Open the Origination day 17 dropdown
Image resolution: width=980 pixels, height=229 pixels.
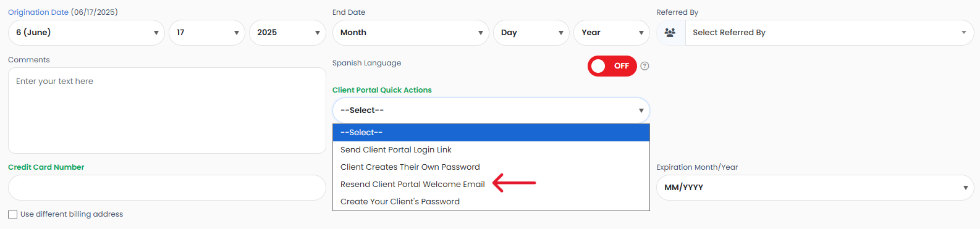pos(207,33)
